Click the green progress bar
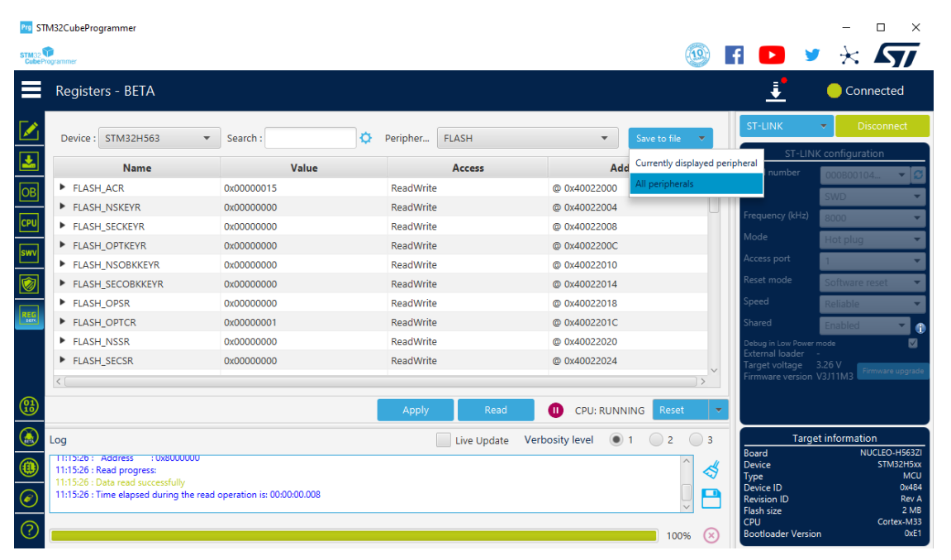Screen dimensions: 951x560 (x=354, y=536)
